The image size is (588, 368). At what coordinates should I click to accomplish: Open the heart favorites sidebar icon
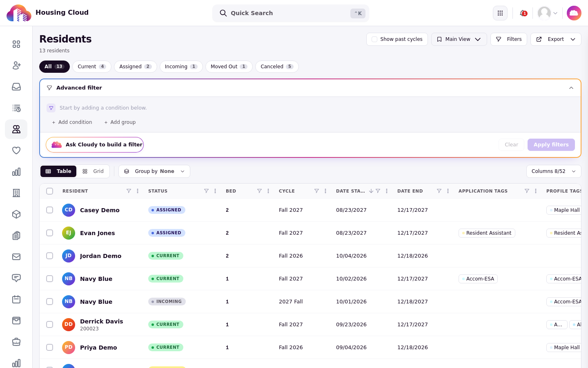click(16, 150)
